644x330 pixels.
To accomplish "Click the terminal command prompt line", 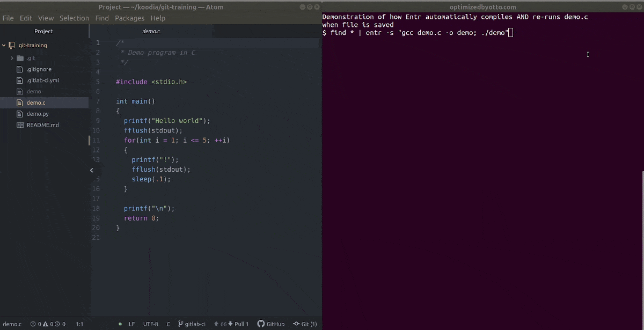I will click(x=418, y=33).
